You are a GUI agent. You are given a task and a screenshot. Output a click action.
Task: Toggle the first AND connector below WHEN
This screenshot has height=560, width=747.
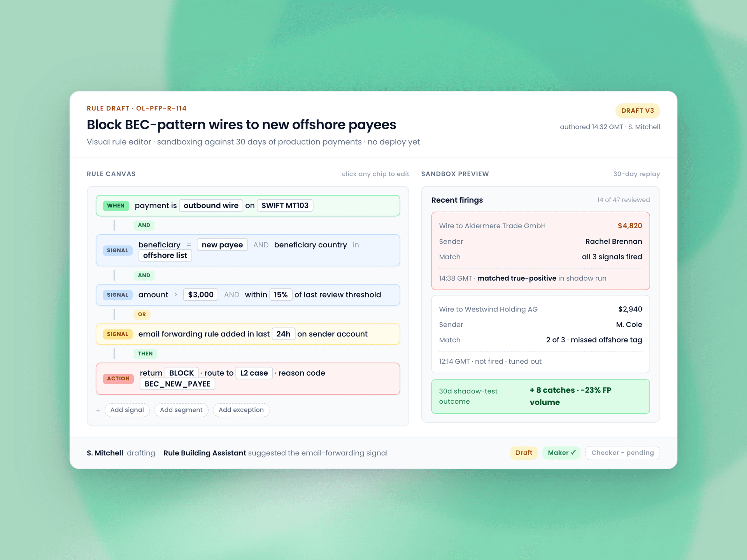[x=144, y=225]
